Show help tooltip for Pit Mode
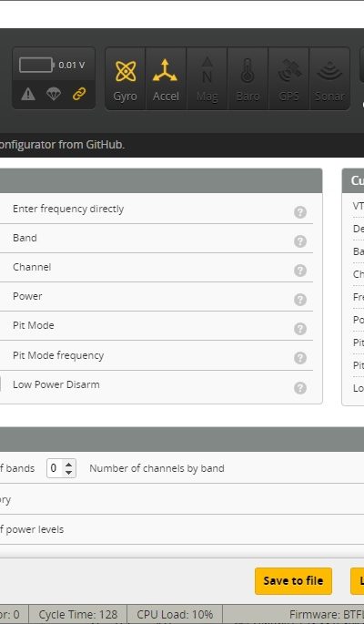The width and height of the screenshot is (364, 624). [x=300, y=329]
